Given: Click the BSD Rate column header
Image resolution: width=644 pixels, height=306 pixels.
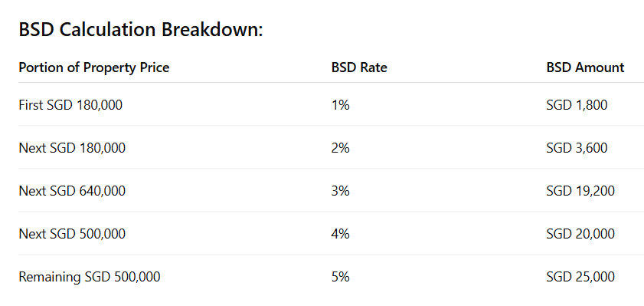Looking at the screenshot, I should pyautogui.click(x=359, y=67).
